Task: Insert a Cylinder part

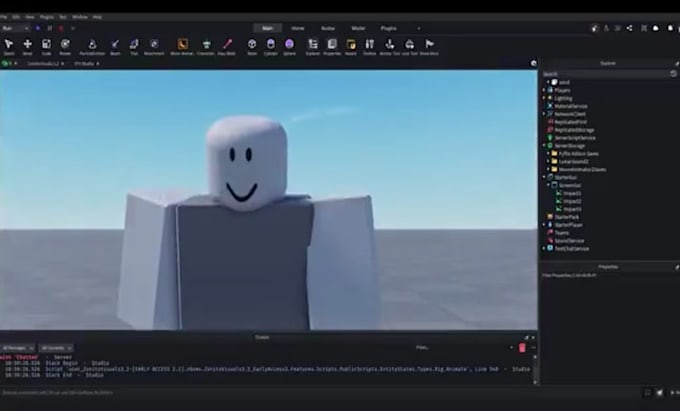Action: coord(271,47)
